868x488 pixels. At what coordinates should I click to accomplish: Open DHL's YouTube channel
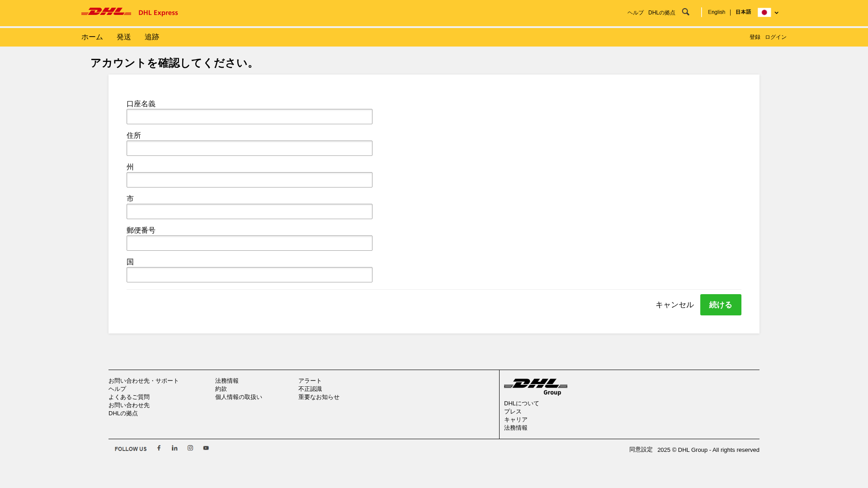pyautogui.click(x=206, y=448)
